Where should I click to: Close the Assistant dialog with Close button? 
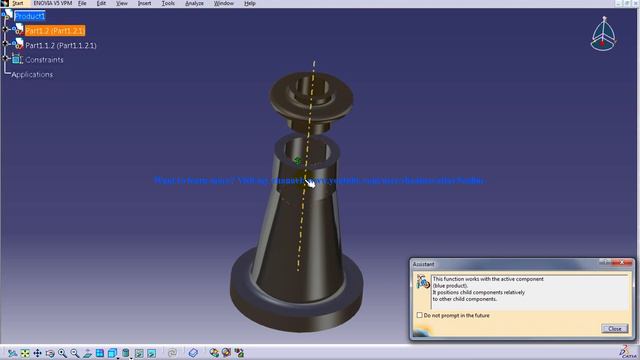tap(614, 329)
